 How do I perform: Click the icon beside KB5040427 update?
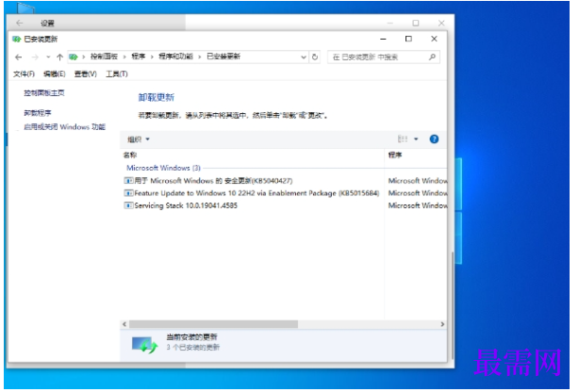[x=128, y=181]
